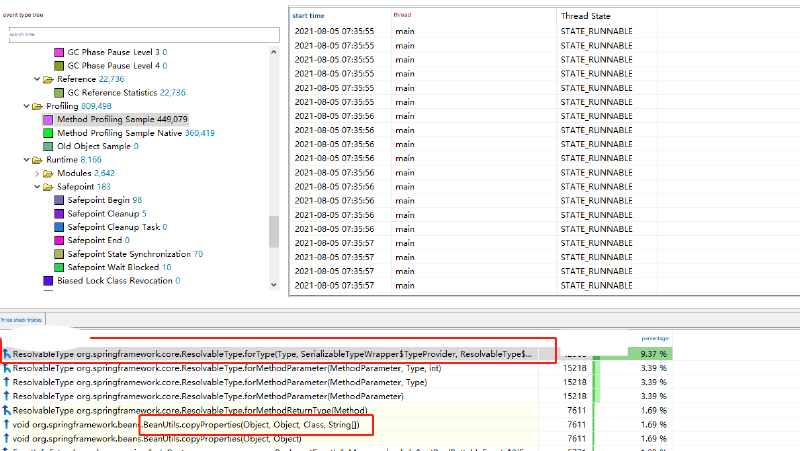The height and width of the screenshot is (451, 800).
Task: Click the Old Object Sample icon
Action: (x=48, y=146)
